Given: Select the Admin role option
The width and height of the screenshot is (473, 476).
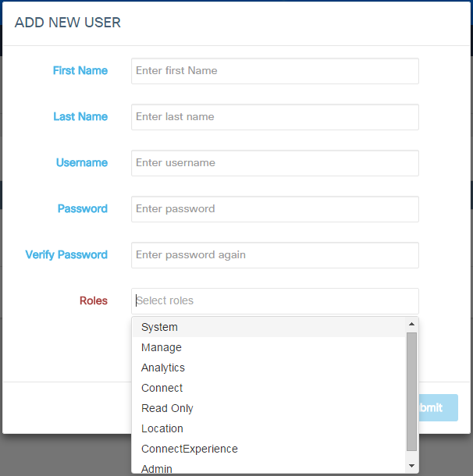Looking at the screenshot, I should click(x=157, y=468).
